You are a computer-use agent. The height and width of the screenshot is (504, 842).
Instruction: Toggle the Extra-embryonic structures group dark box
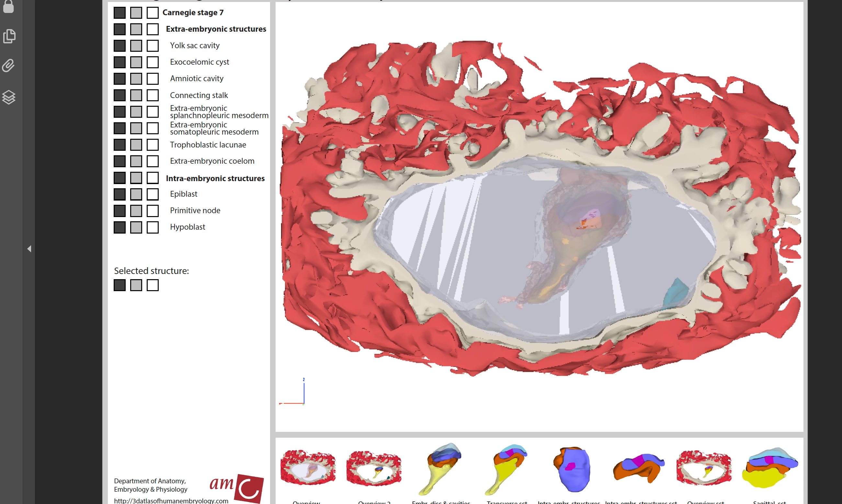pyautogui.click(x=119, y=29)
